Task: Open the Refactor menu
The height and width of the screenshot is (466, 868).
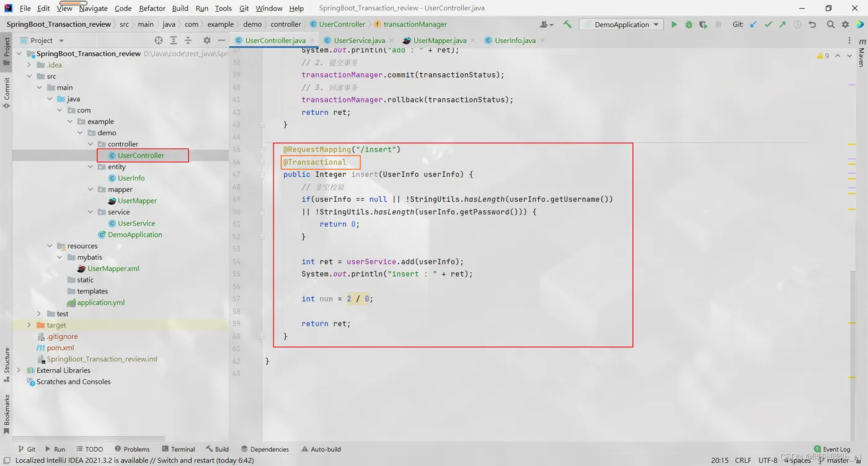Action: pyautogui.click(x=152, y=8)
